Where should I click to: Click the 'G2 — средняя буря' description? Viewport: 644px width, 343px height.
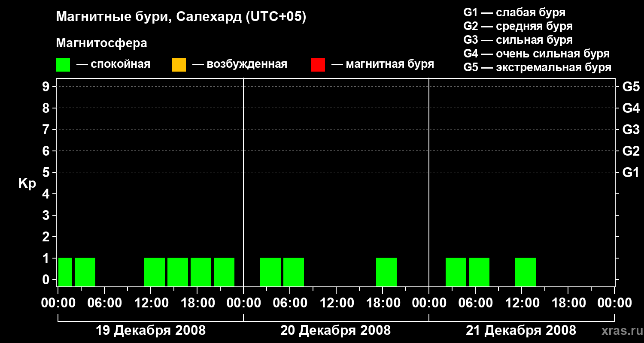pyautogui.click(x=518, y=26)
